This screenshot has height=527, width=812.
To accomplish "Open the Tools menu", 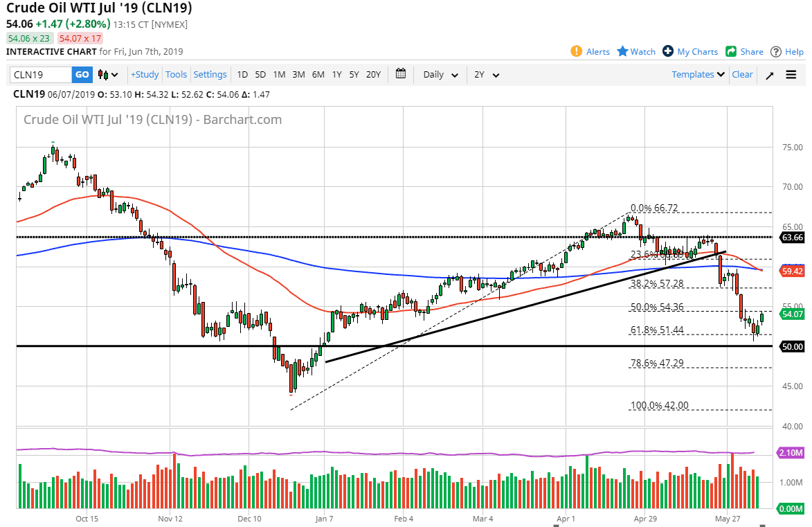I will coord(176,75).
